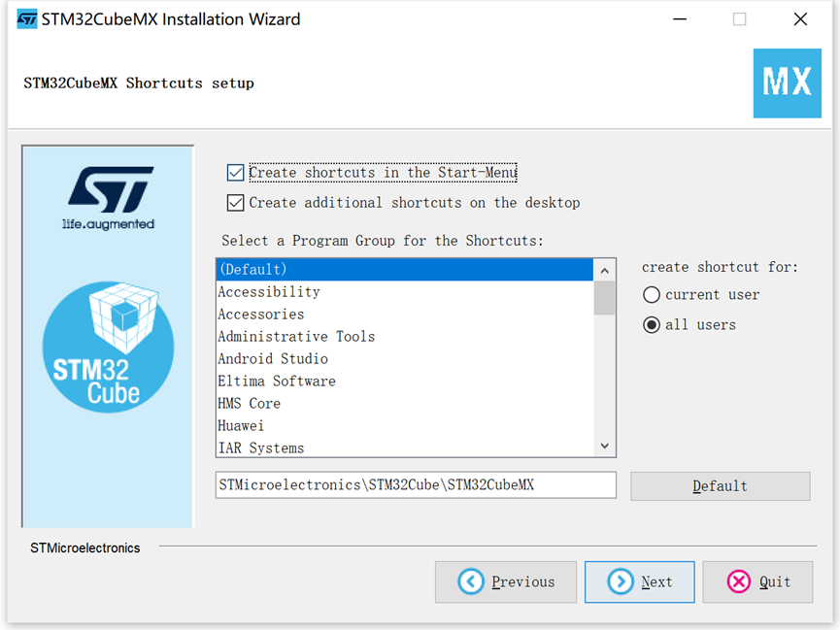Select IAR Systems program group
This screenshot has width=840, height=630.
tap(405, 448)
